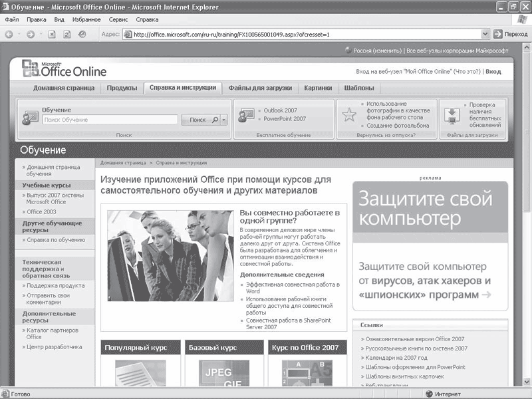Click the Поиск search button
This screenshot has width=532, height=399.
click(x=201, y=120)
